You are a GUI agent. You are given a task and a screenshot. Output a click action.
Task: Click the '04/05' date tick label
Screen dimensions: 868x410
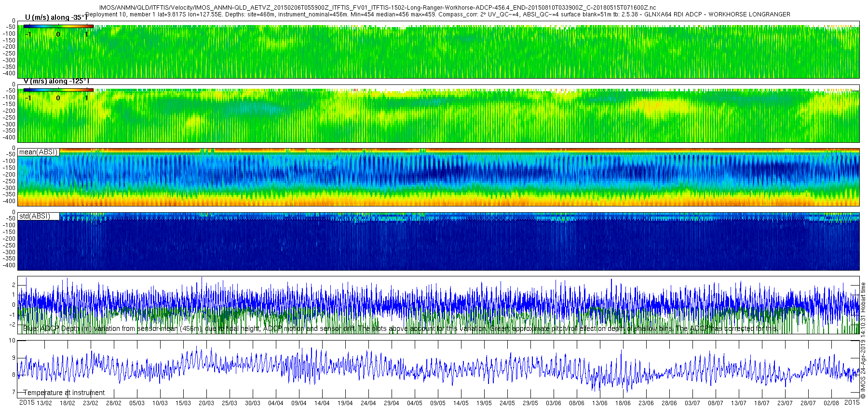point(414,403)
